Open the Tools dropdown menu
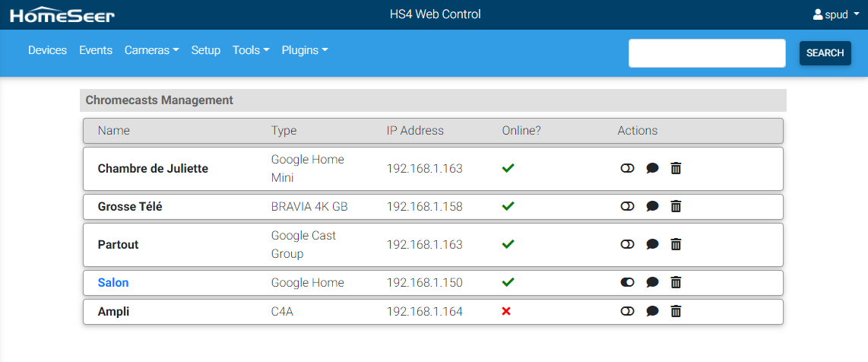Viewport: 868px width, 362px height. 251,50
